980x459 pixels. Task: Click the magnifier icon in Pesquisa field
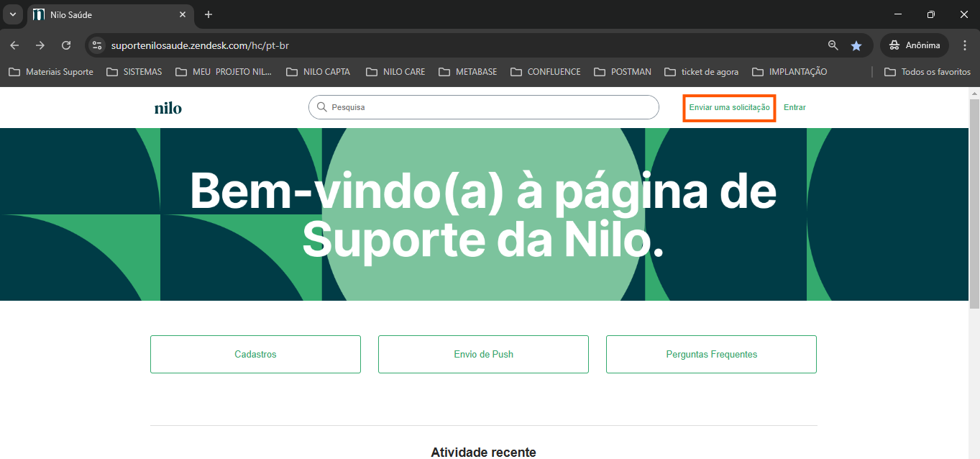[321, 107]
